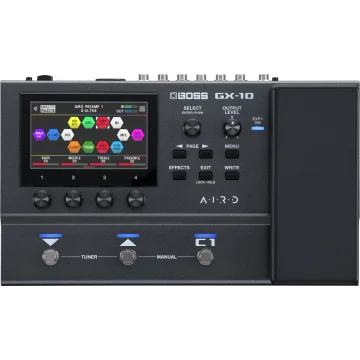The width and height of the screenshot is (360, 360).
Task: Tap the back arrow icon on the touchscreen
Action: (x=35, y=109)
